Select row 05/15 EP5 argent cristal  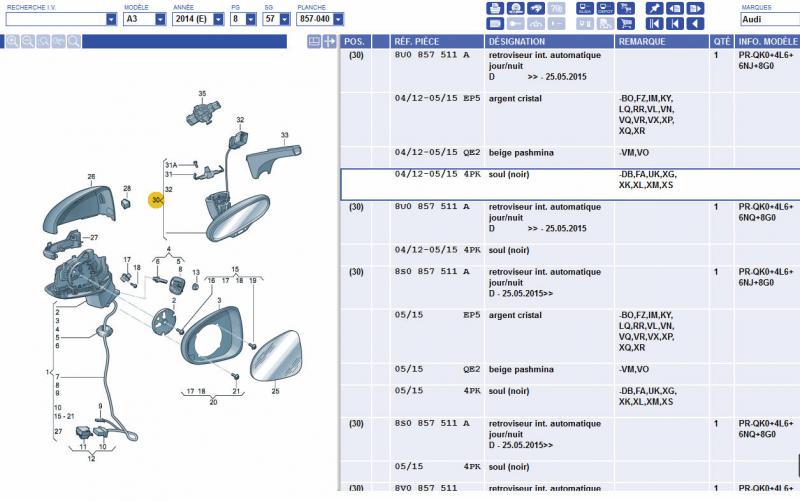[x=570, y=336]
